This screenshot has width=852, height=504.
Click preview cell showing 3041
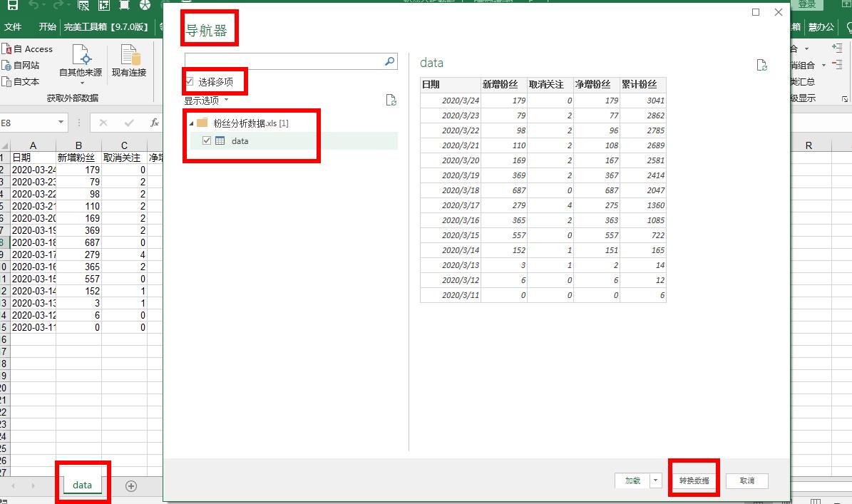tap(643, 101)
